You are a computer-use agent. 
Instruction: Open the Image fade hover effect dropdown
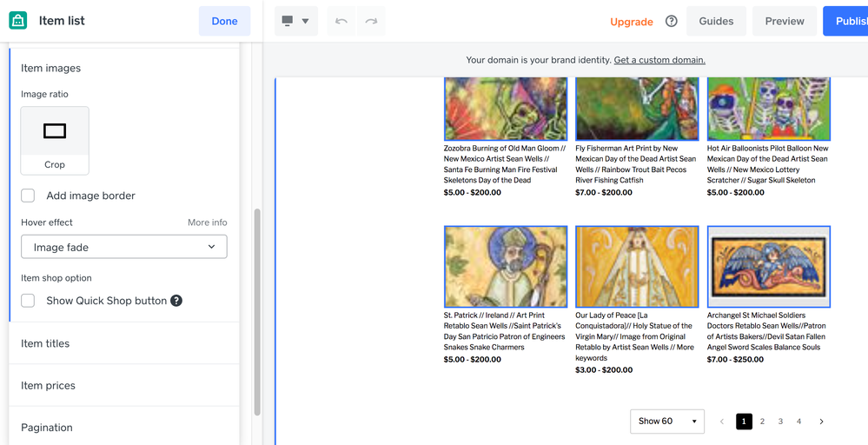coord(124,247)
